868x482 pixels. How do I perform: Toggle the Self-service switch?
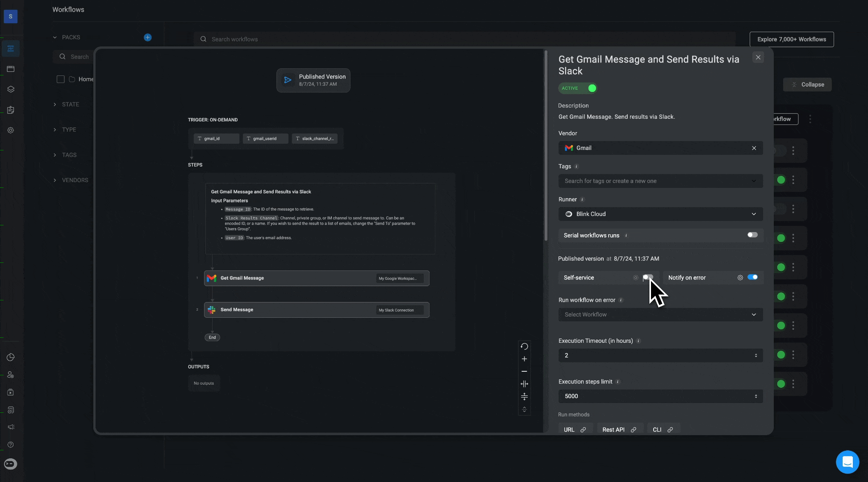[648, 278]
